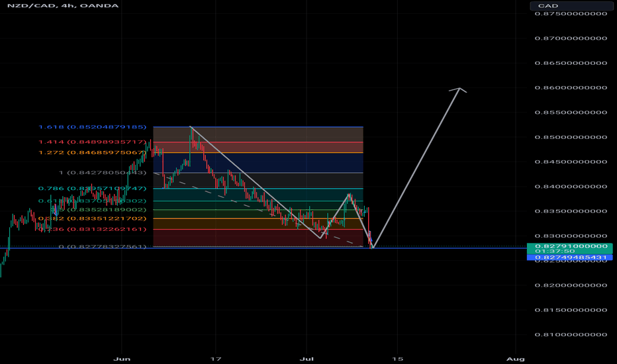
Task: Click the Aug date on time axis
Action: pos(516,359)
